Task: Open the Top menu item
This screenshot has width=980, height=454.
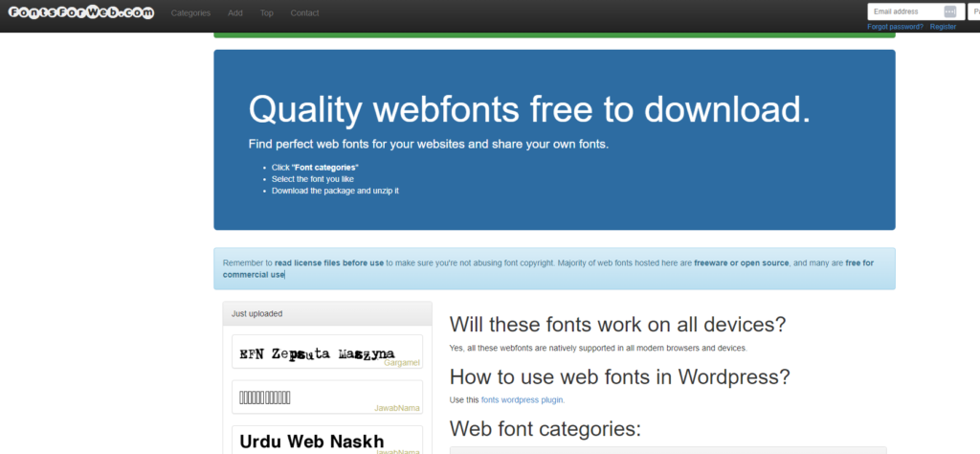Action: pos(267,12)
